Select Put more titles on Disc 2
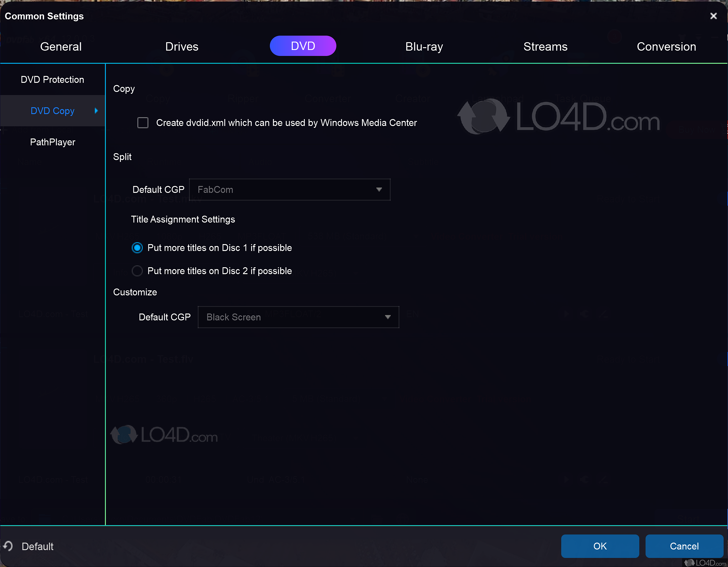The width and height of the screenshot is (728, 567). [x=137, y=271]
